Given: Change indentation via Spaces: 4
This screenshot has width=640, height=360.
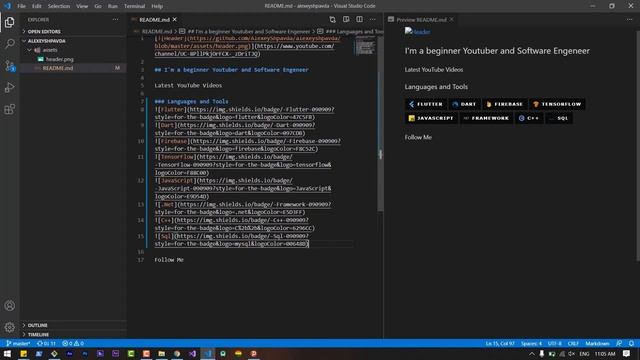Looking at the screenshot, I should pyautogui.click(x=531, y=343).
